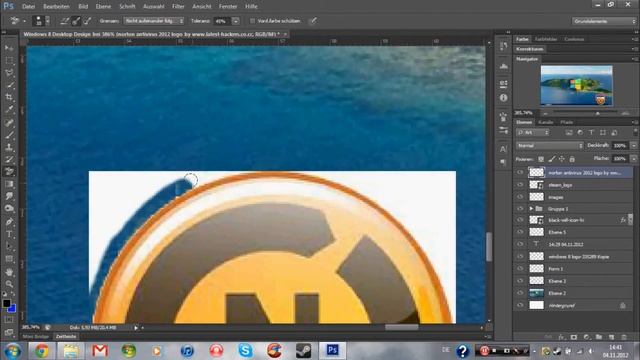The image size is (640, 360).
Task: Open the collapsed Histogram panel icon
Action: coord(503,66)
